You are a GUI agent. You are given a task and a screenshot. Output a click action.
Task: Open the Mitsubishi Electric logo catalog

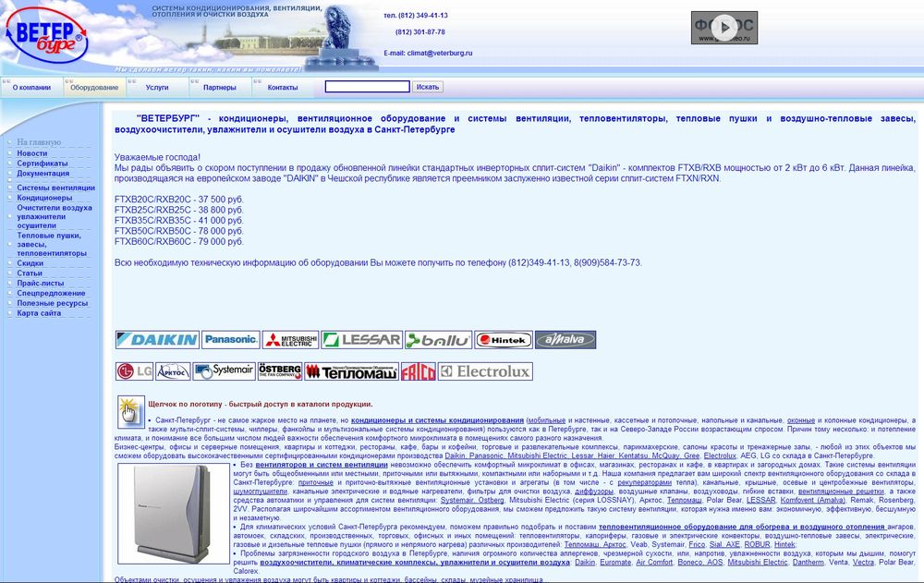tap(290, 339)
